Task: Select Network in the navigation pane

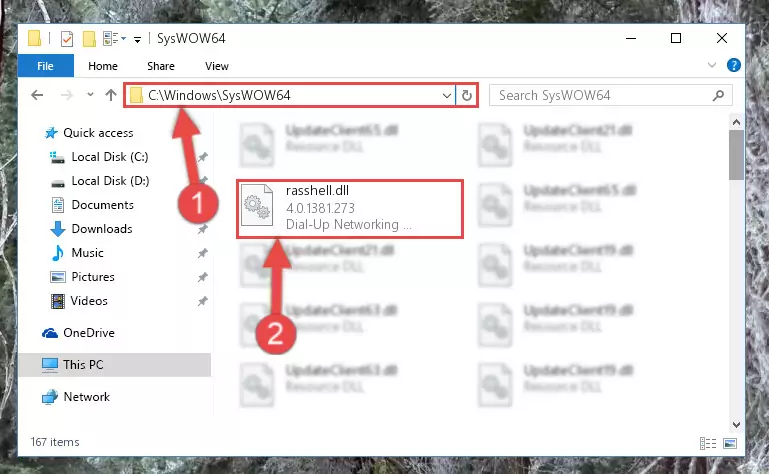Action: coord(86,397)
